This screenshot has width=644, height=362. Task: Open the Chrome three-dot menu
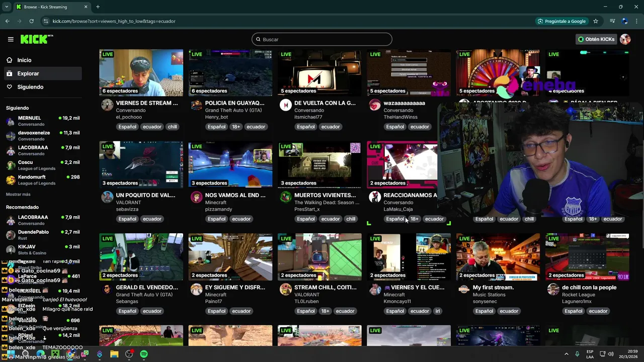[637, 21]
